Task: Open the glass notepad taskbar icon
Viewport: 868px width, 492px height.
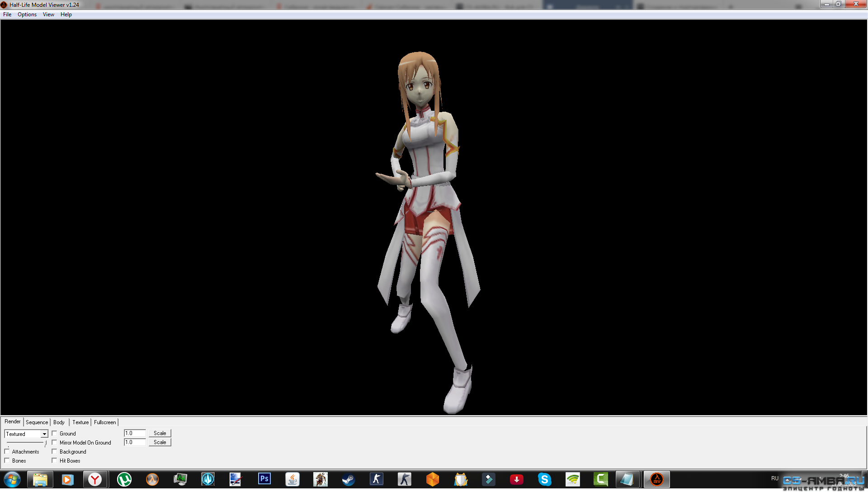Action: (627, 479)
